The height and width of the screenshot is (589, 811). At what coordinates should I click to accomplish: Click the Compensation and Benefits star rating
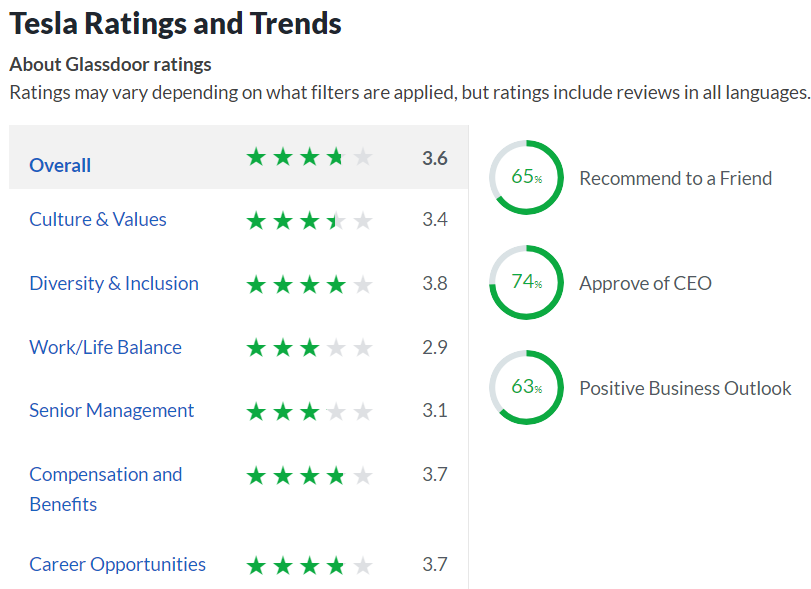(309, 476)
